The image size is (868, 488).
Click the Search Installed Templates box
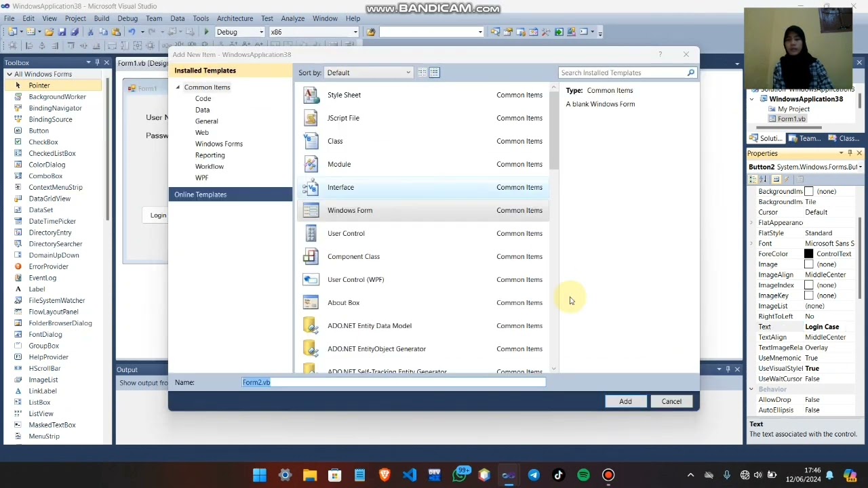click(622, 73)
